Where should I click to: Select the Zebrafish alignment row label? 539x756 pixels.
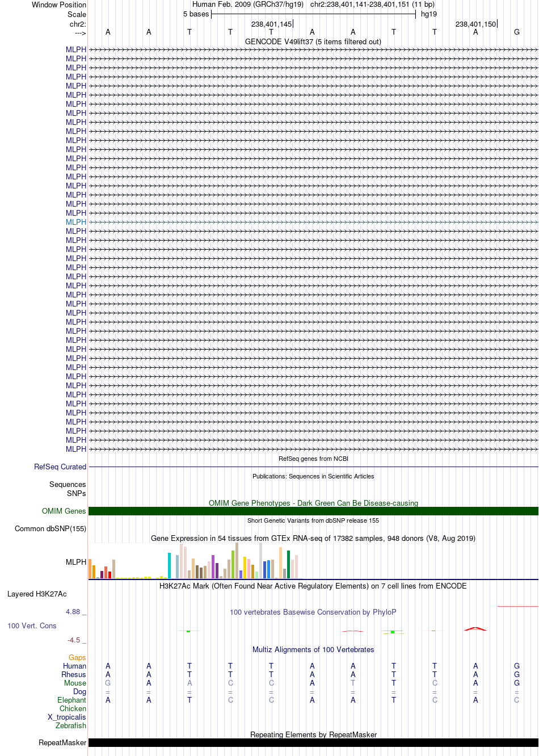[x=71, y=726]
